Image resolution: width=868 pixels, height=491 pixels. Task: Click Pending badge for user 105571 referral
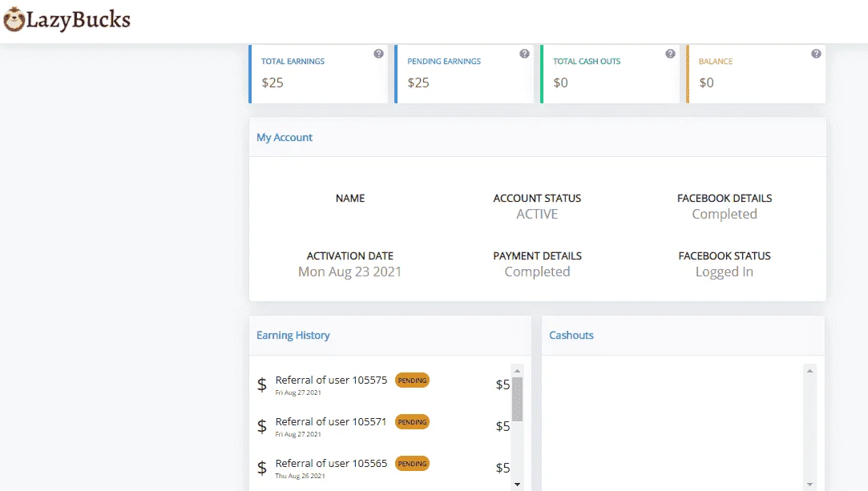pyautogui.click(x=413, y=422)
